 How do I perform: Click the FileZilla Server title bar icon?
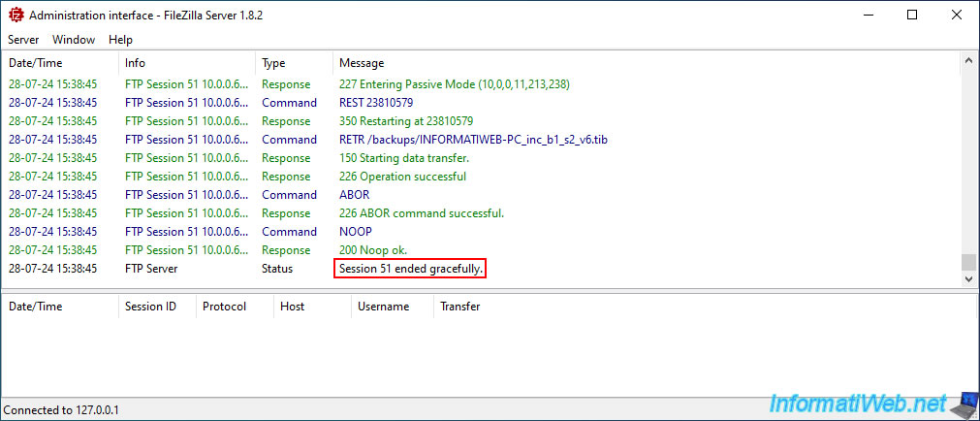[x=15, y=16]
